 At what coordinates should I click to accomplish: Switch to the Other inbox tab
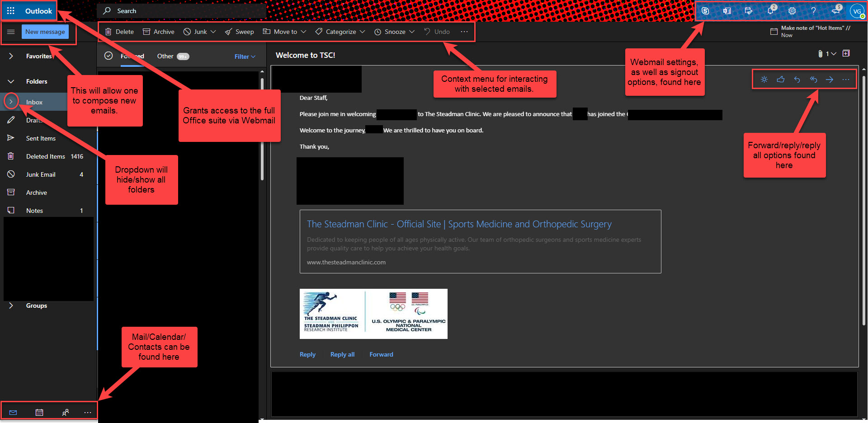click(173, 56)
